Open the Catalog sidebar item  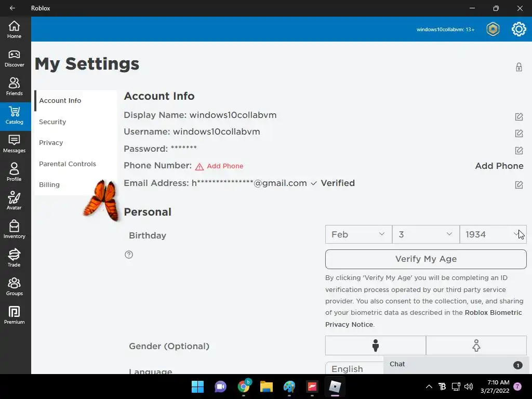pos(14,116)
